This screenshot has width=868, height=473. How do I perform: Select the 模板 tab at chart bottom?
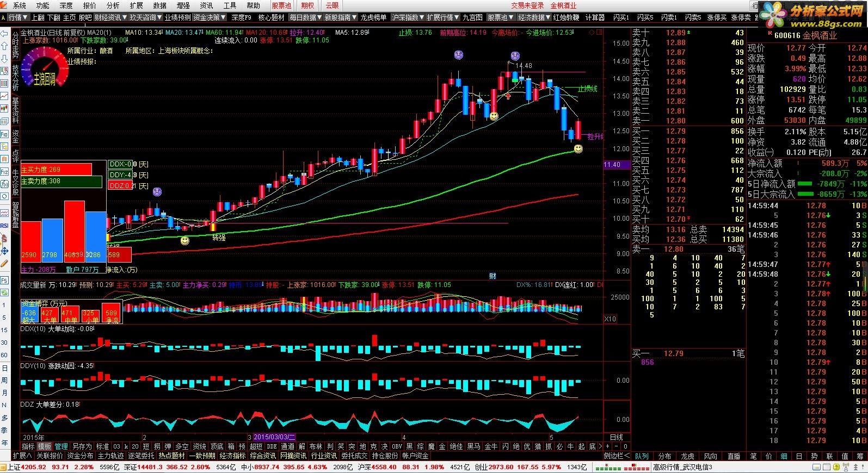tap(45, 446)
